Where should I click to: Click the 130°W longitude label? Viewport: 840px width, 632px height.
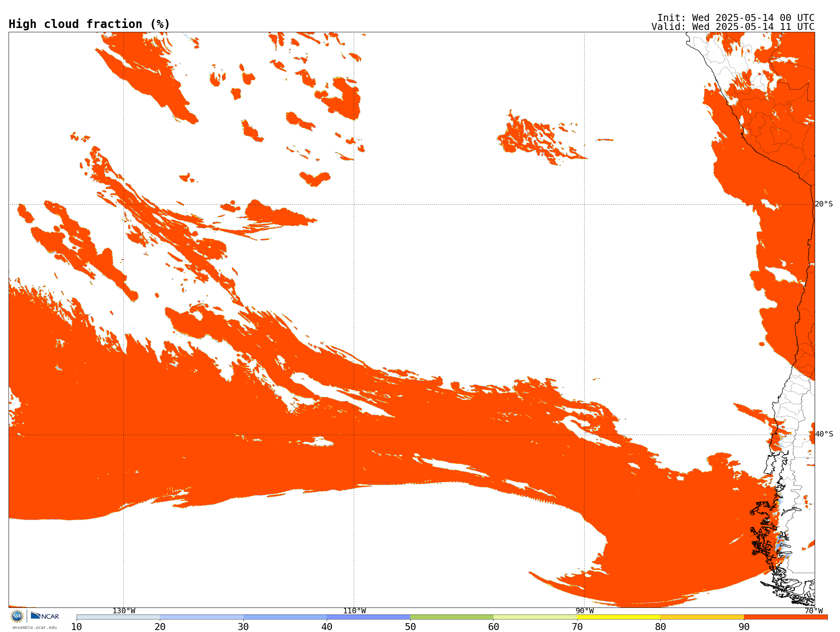click(x=124, y=611)
